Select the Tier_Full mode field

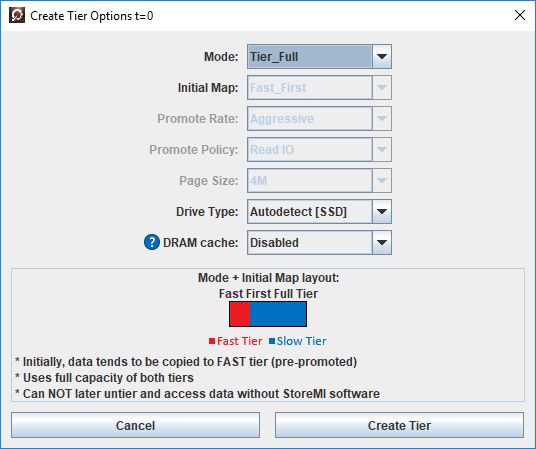tap(310, 56)
